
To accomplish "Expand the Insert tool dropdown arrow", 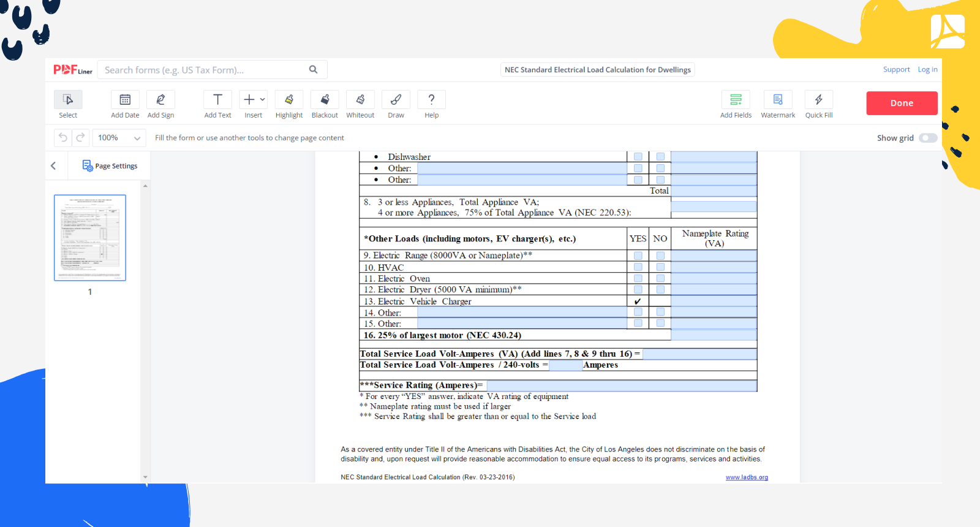I will pyautogui.click(x=263, y=99).
